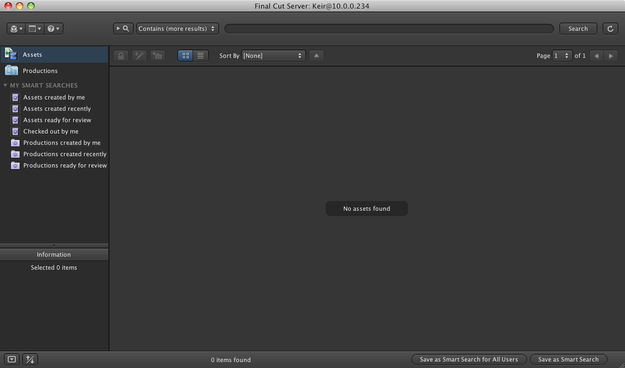The width and height of the screenshot is (625, 368).
Task: Open 'Productions created recently' smart search
Action: tap(65, 154)
